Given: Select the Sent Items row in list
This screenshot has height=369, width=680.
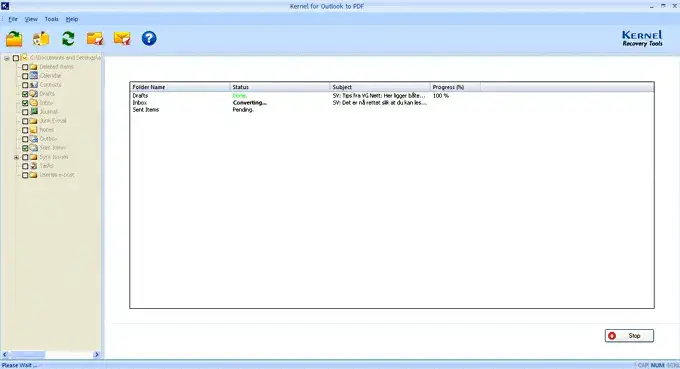Looking at the screenshot, I should tap(392, 110).
